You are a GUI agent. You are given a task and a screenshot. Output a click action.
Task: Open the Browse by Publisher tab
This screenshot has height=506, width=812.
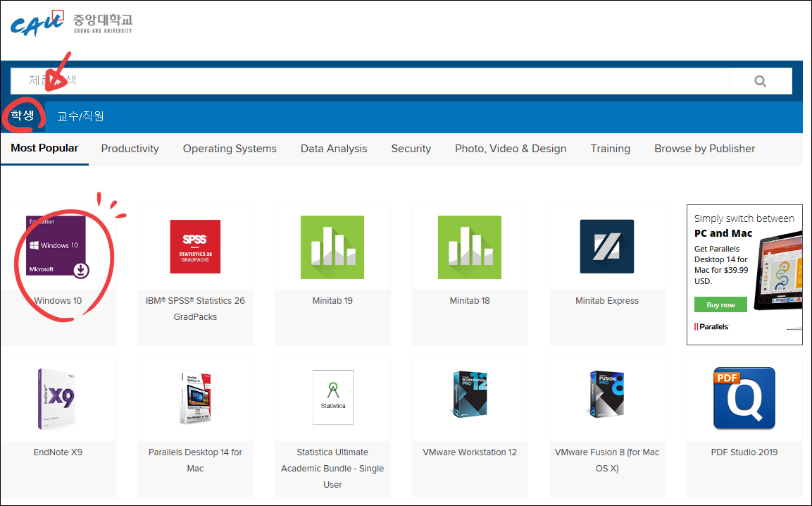click(705, 149)
